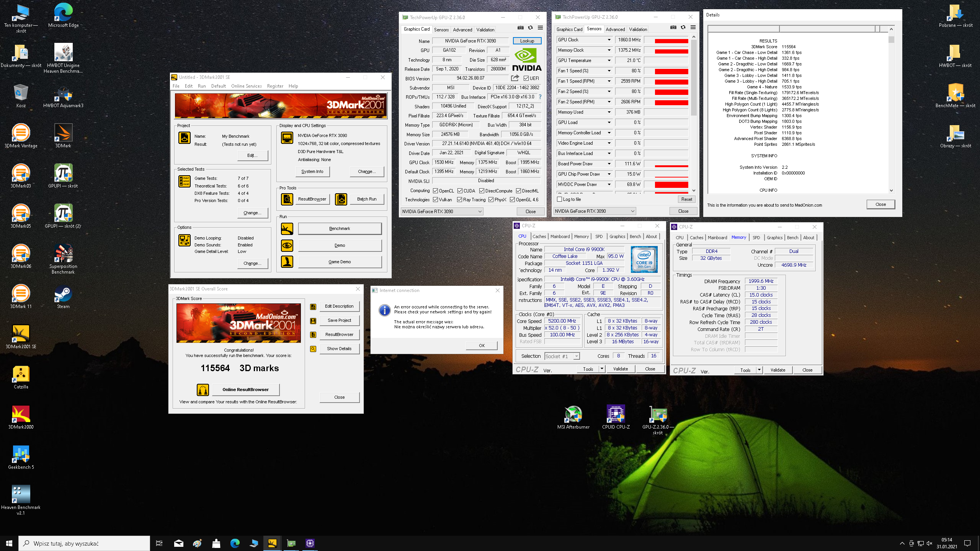This screenshot has width=980, height=551.
Task: Switch to SPD tab in CPU-Z Memory window
Action: click(756, 238)
